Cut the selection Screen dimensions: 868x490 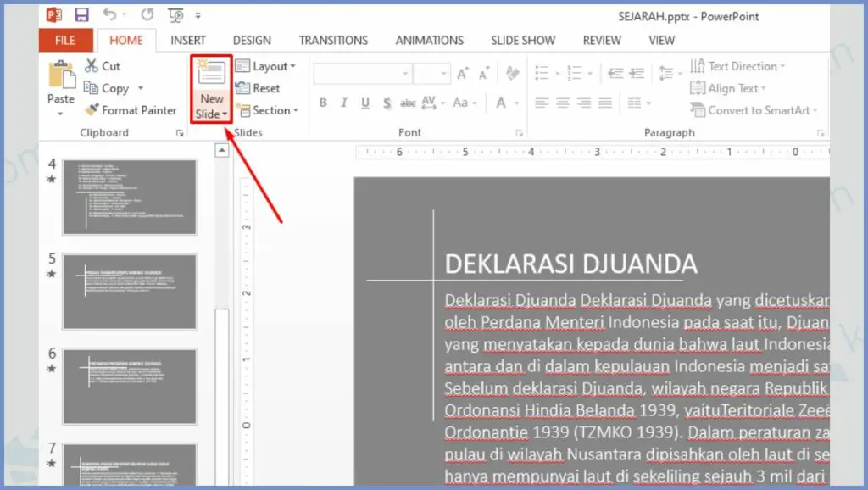103,66
